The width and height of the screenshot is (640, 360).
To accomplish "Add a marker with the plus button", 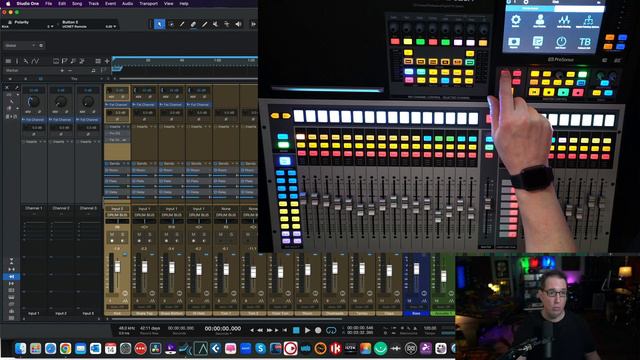I will [62, 71].
